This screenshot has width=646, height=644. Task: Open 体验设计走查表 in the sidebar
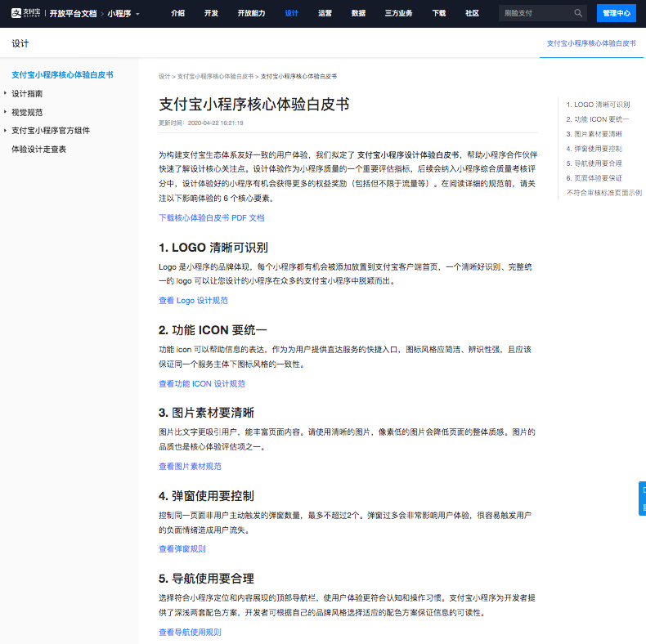(x=38, y=150)
